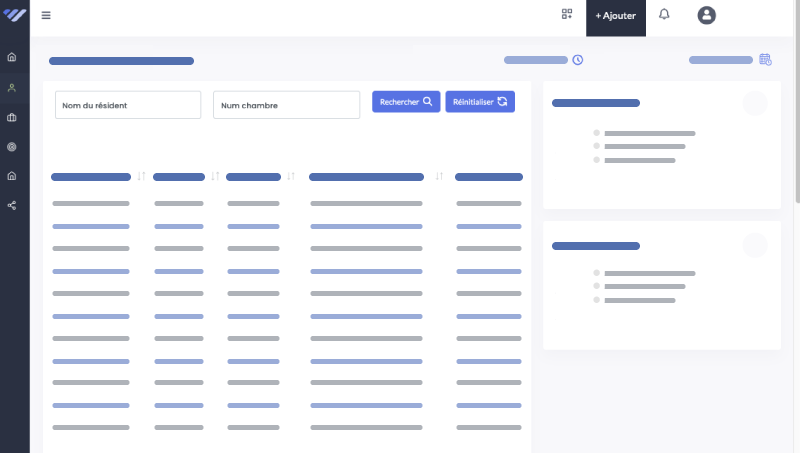Click the app logo in the sidebar

tap(12, 15)
